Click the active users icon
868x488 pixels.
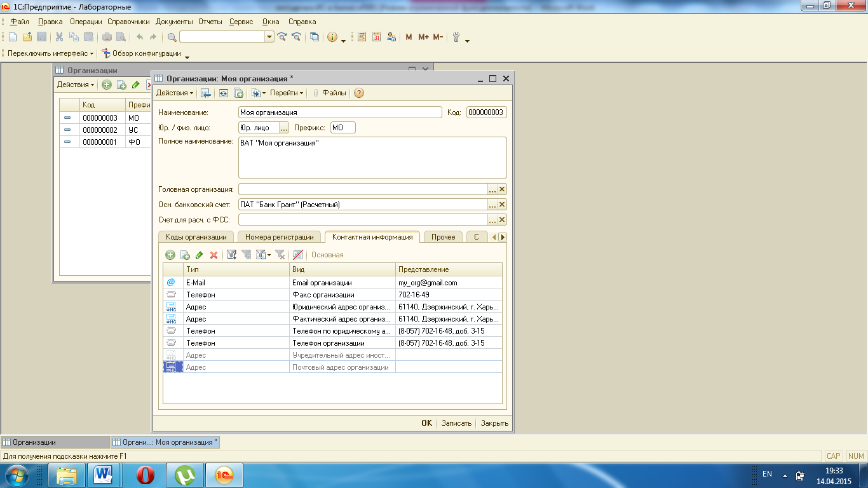[x=391, y=37]
